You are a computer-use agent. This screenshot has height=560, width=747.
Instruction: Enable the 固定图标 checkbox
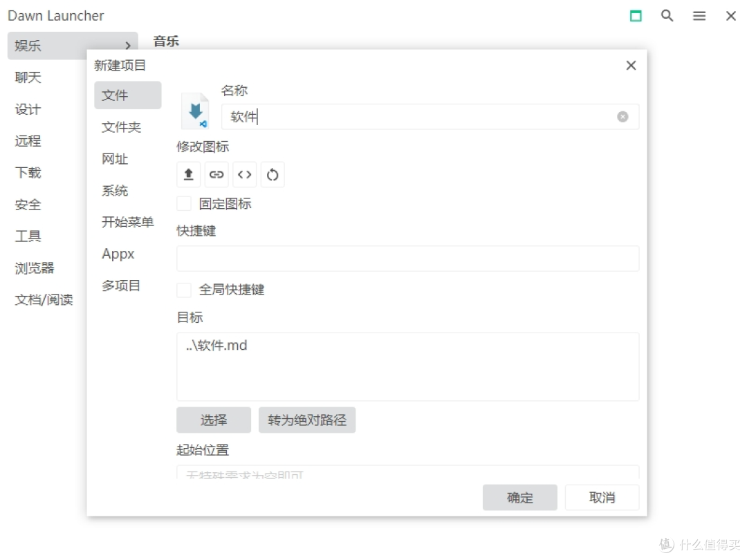pos(183,203)
